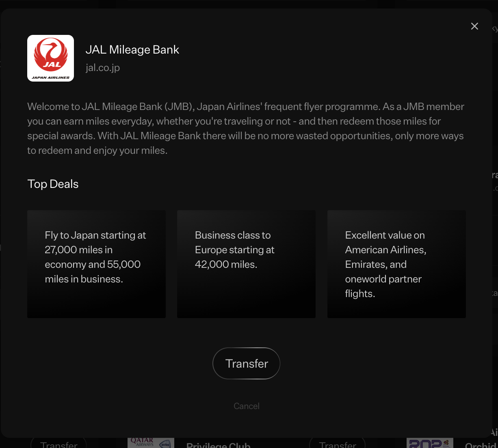Image resolution: width=498 pixels, height=448 pixels.
Task: Click the Privilege Club program name
Action: point(218,445)
